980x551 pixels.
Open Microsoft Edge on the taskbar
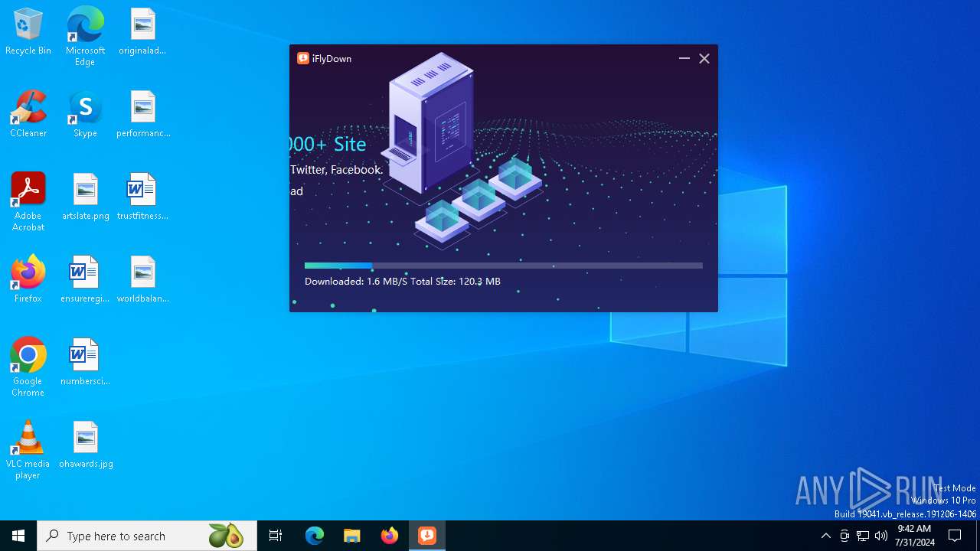pyautogui.click(x=315, y=536)
